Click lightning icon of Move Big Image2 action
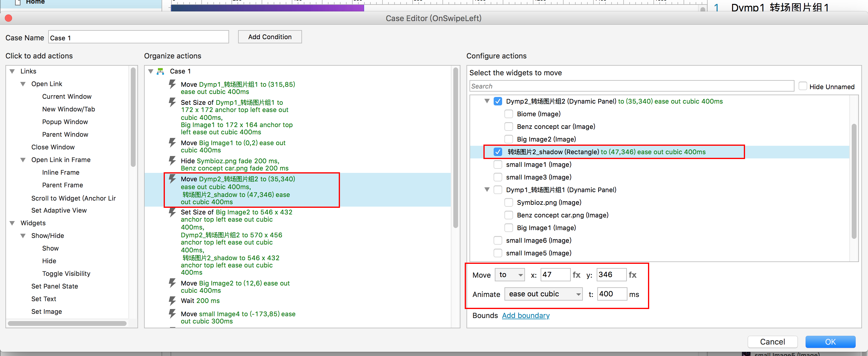The height and width of the screenshot is (356, 868). click(172, 283)
